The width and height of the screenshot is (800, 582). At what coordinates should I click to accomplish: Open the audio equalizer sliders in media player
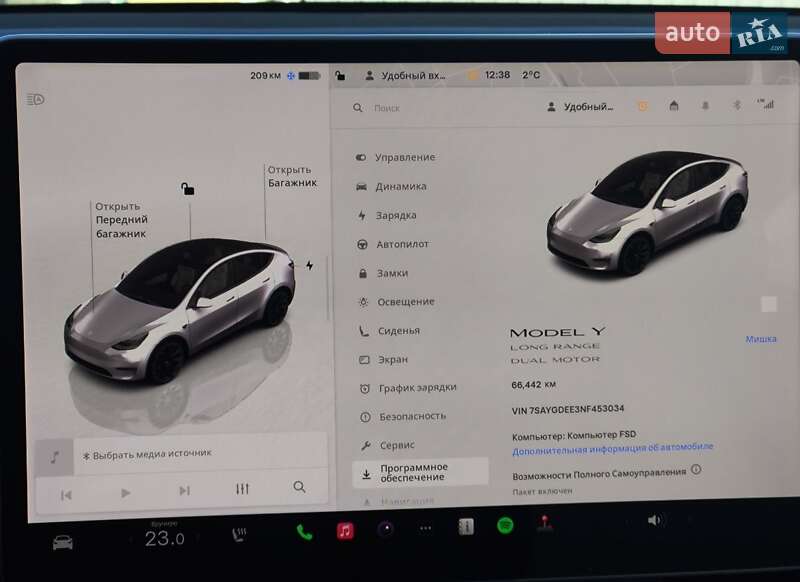pos(240,489)
